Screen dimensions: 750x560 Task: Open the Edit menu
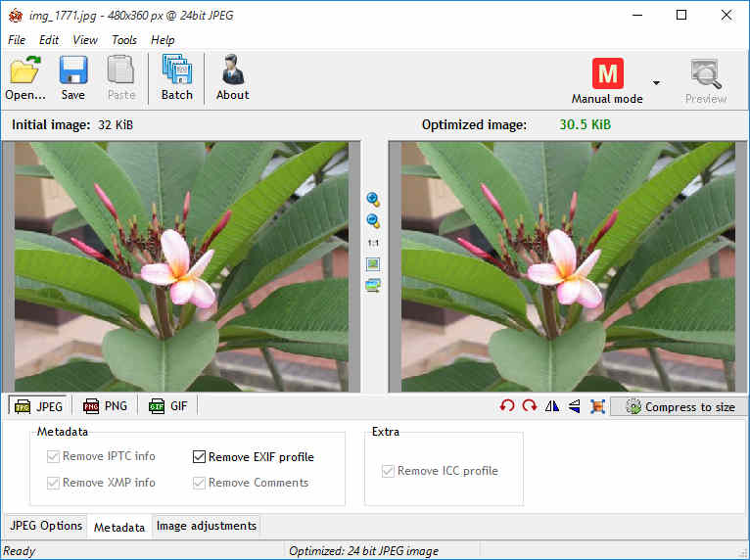(49, 40)
